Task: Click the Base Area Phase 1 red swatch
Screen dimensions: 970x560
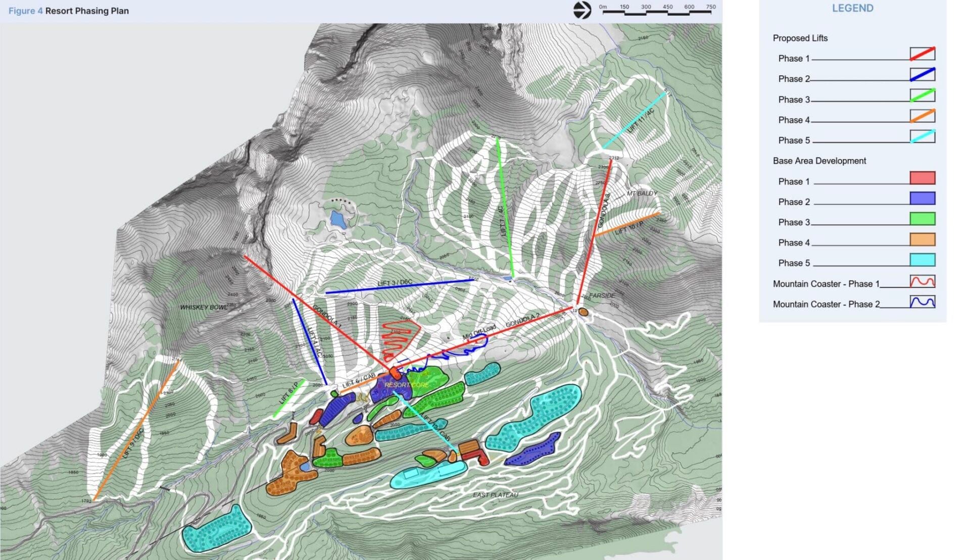Action: (x=922, y=178)
